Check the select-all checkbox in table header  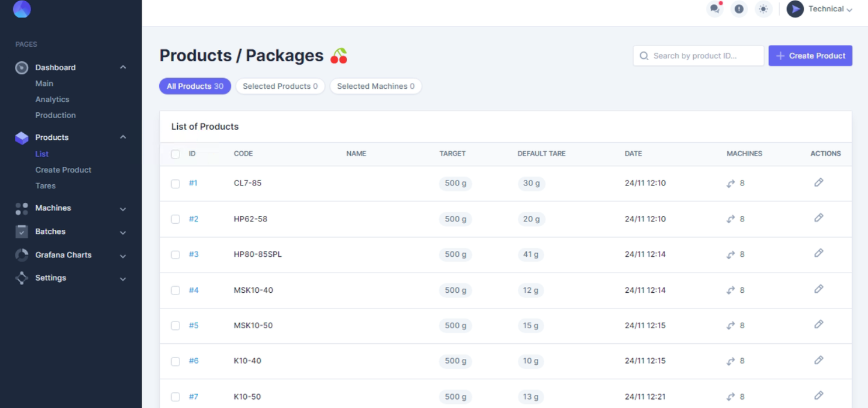coord(175,154)
